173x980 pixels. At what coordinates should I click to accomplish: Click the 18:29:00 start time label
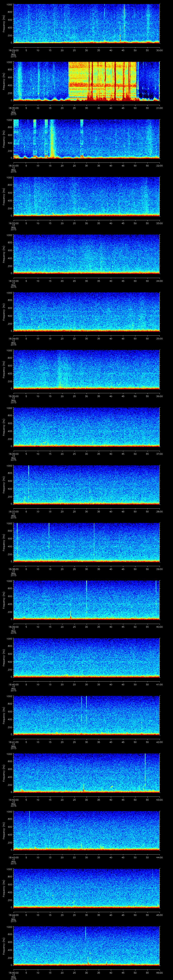point(13,50)
